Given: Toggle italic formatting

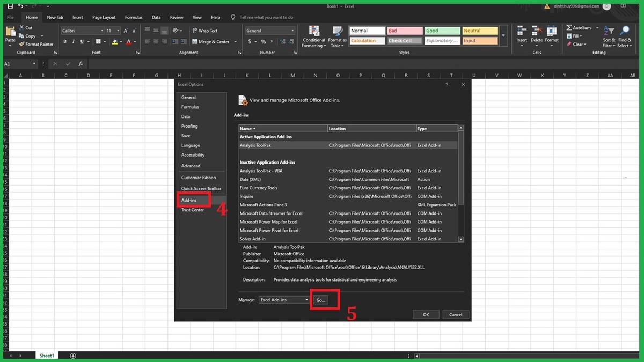Looking at the screenshot, I should click(73, 41).
